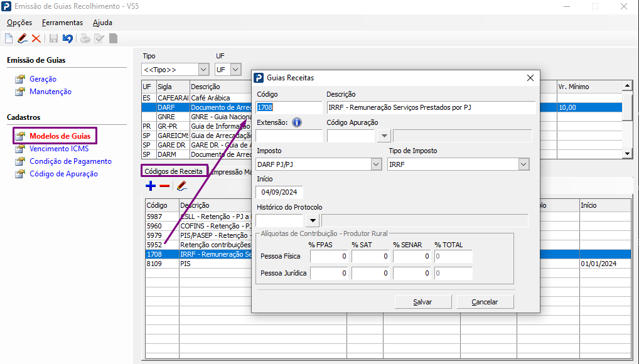Switch to the Códigos de Receita tab
Screen dimensions: 639x364
[x=174, y=171]
